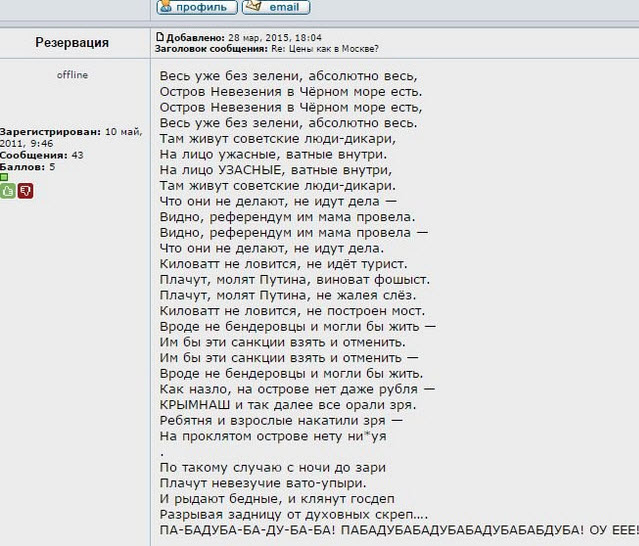Give a red thumbs down rating

[x=26, y=190]
